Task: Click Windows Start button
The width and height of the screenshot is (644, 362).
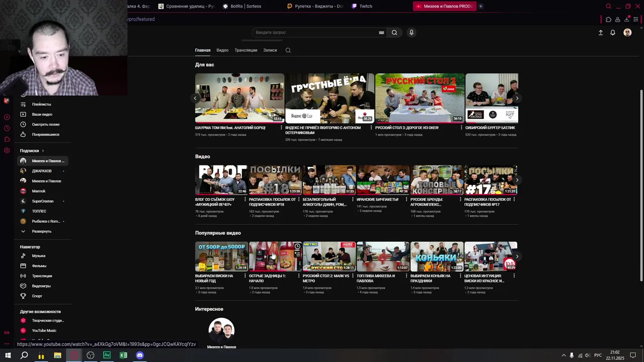Action: click(8, 355)
